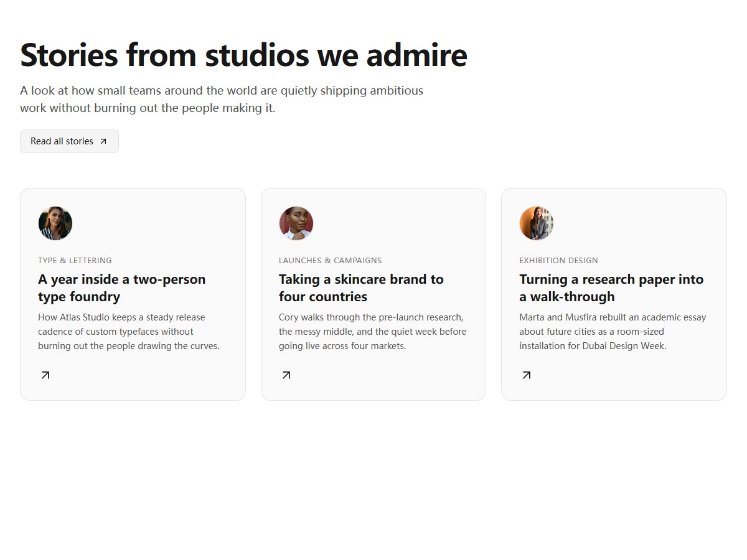Click the Atlas Studio description paragraph
This screenshot has width=747, height=560.
129,332
